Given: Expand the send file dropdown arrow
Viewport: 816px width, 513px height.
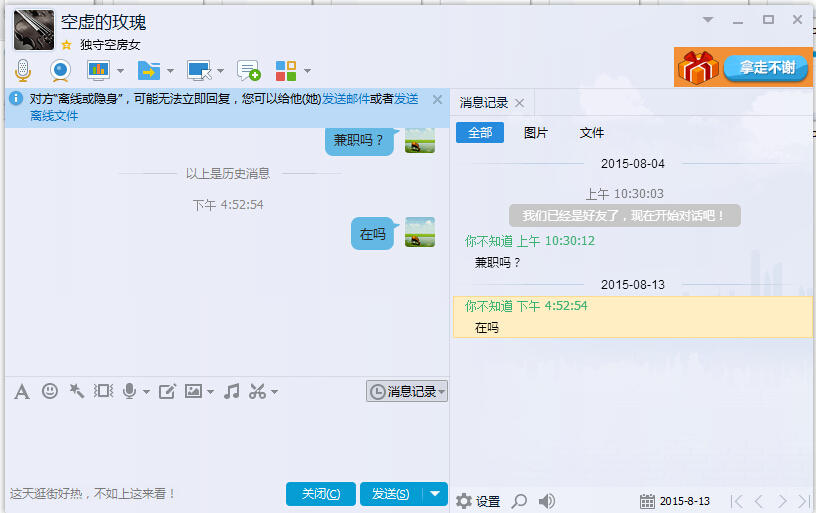Looking at the screenshot, I should pos(170,70).
